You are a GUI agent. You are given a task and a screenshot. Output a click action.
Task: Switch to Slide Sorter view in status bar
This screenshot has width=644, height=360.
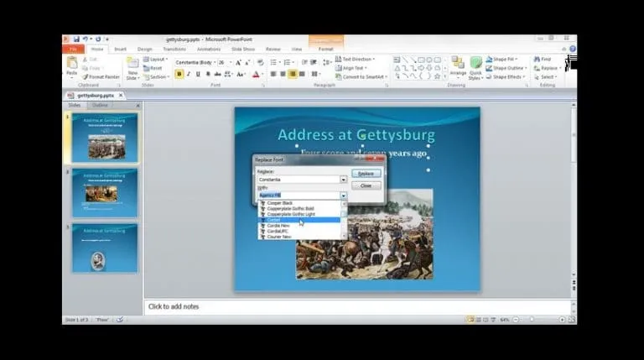coord(478,320)
